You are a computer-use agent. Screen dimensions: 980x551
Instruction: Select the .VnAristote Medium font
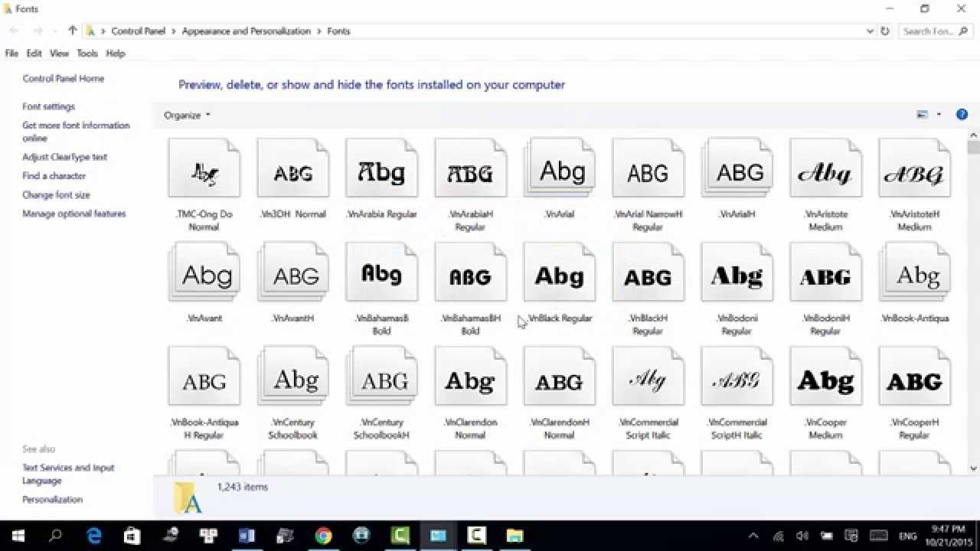tap(825, 184)
